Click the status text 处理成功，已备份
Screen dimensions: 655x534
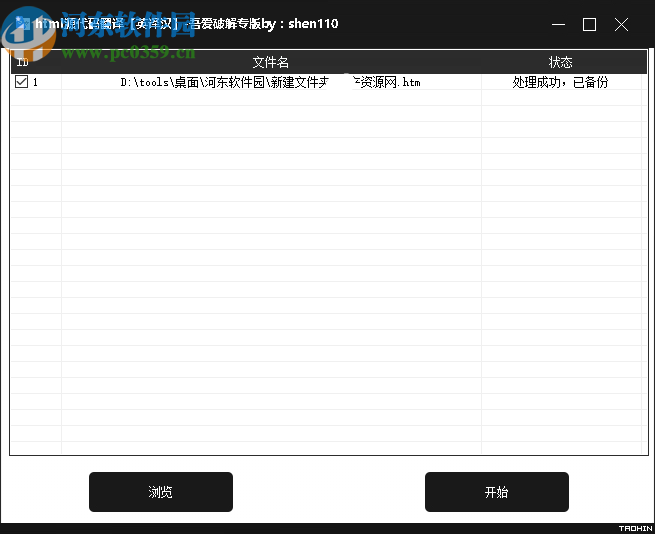tap(560, 82)
